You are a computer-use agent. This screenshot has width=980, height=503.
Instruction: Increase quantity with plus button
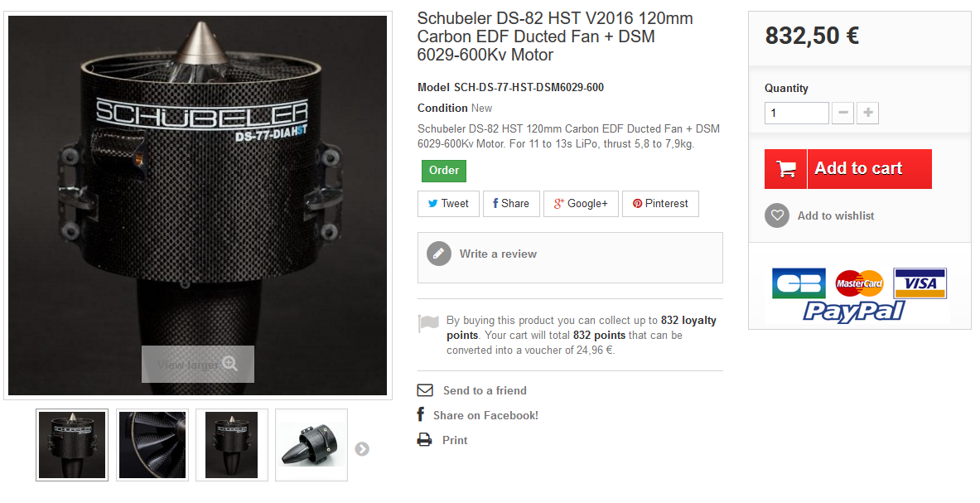click(x=867, y=113)
